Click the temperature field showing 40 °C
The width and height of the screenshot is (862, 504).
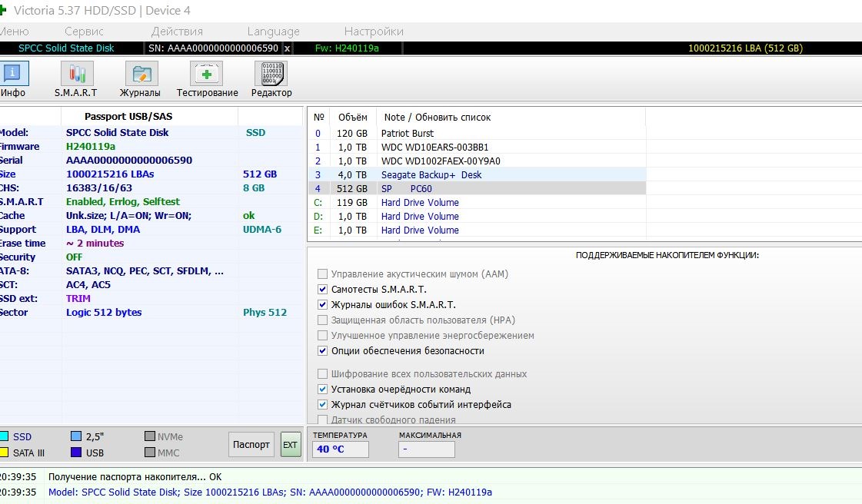click(341, 449)
